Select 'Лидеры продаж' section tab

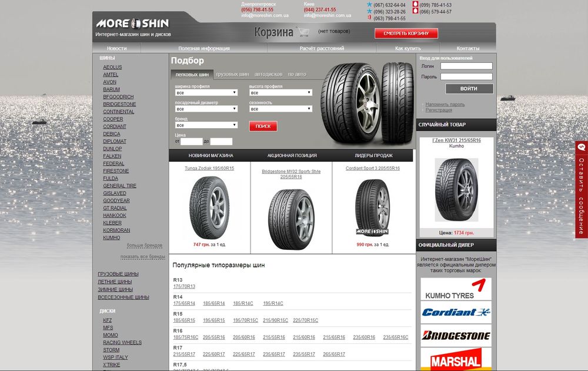tap(373, 155)
